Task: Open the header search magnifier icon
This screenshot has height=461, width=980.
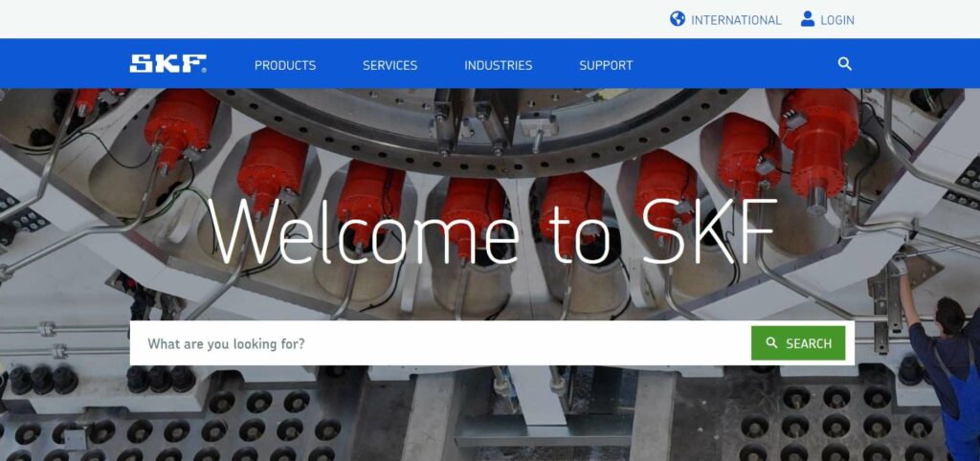Action: pos(844,64)
